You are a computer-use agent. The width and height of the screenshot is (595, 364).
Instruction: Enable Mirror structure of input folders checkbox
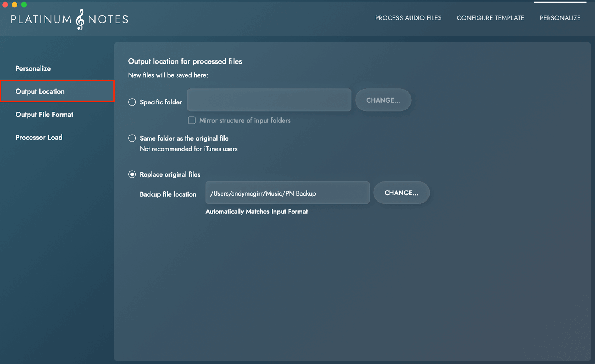coord(192,120)
